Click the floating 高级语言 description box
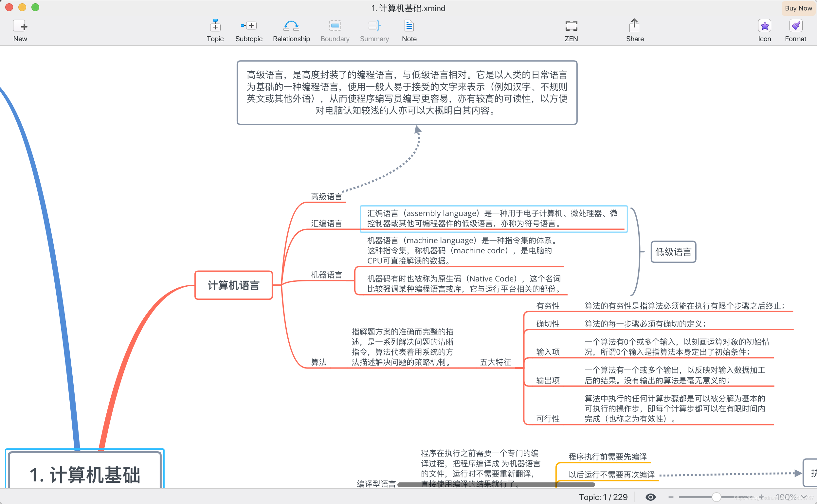 tap(407, 93)
